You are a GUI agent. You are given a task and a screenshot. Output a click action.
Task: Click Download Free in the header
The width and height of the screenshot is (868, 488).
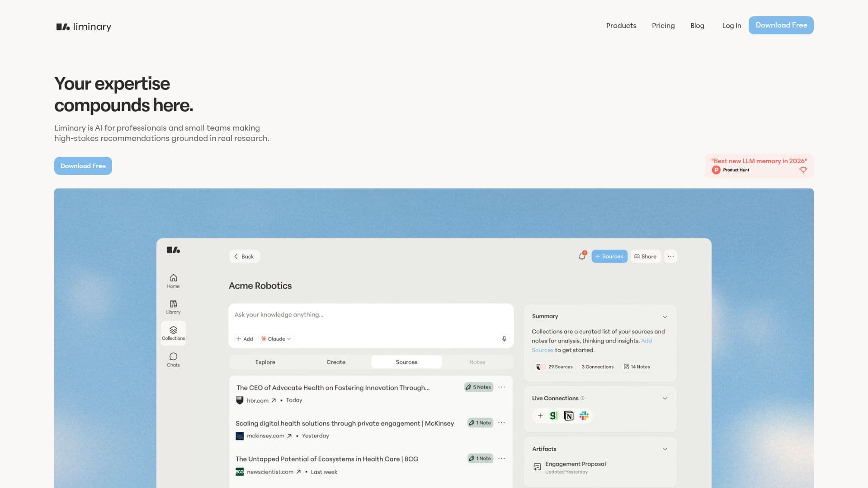click(781, 25)
